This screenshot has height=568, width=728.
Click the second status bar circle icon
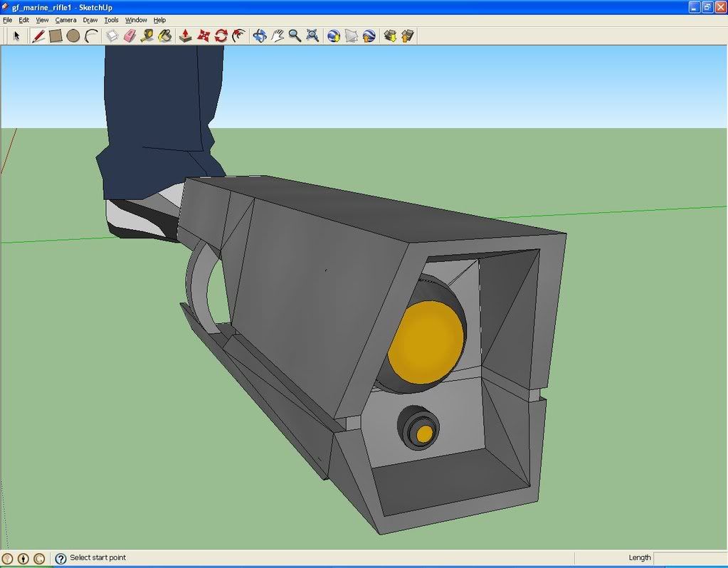(23, 558)
